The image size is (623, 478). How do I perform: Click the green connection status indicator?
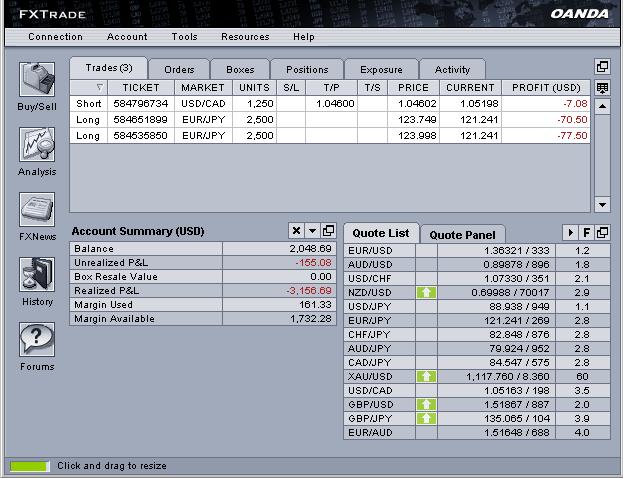(29, 466)
